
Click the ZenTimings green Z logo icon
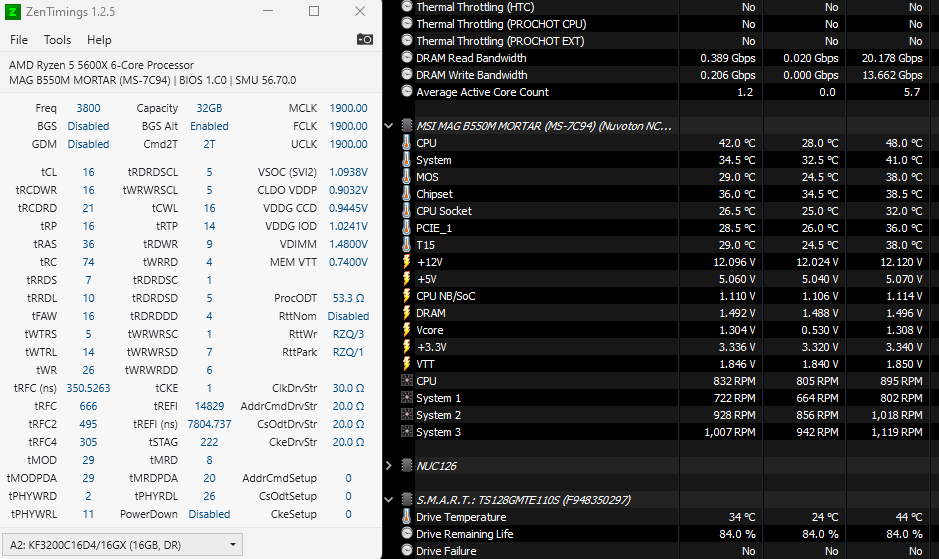pyautogui.click(x=13, y=11)
